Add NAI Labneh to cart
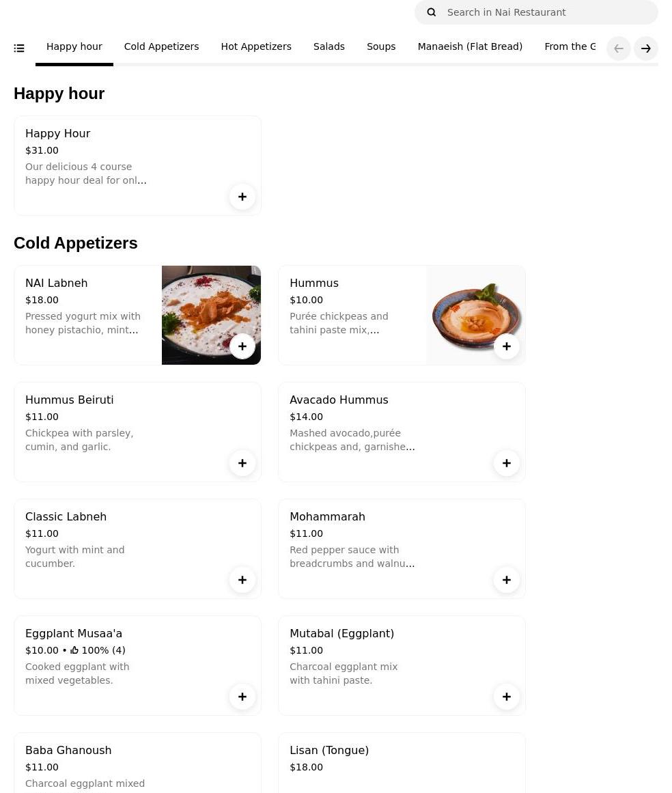Image resolution: width=672 pixels, height=793 pixels. coord(242,346)
